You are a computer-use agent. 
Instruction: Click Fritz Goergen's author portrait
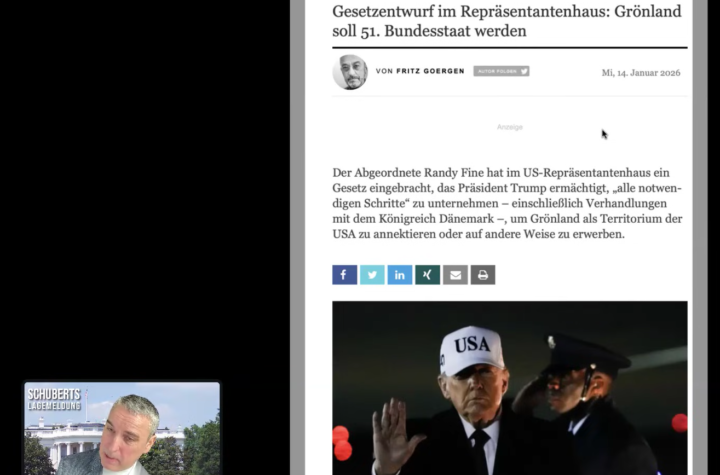click(350, 72)
